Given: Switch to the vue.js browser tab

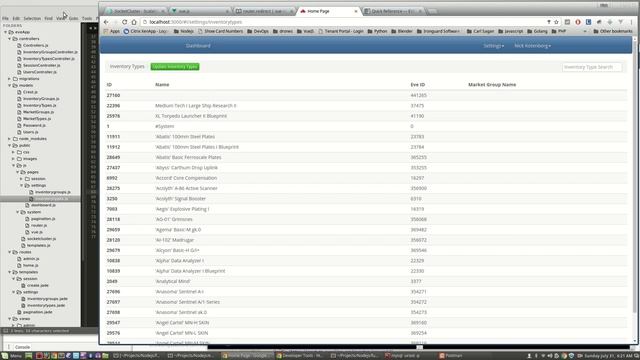Looking at the screenshot, I should point(199,11).
